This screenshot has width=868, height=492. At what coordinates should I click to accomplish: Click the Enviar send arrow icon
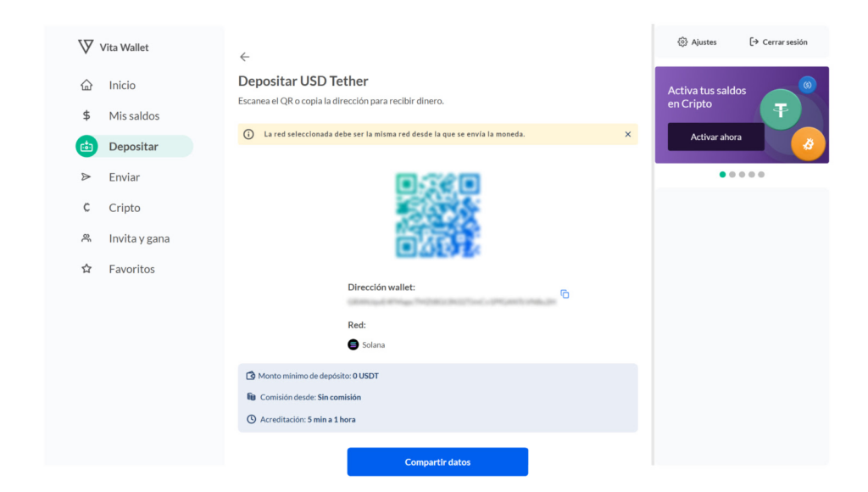pyautogui.click(x=86, y=177)
